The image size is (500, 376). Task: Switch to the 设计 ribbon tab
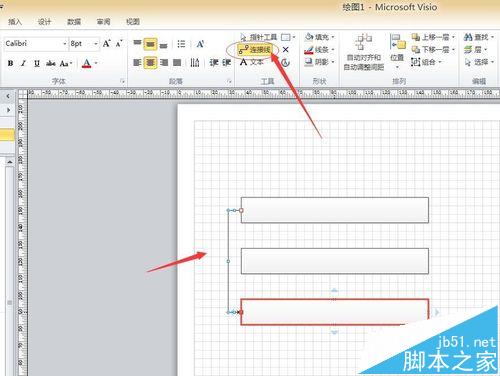[x=44, y=22]
